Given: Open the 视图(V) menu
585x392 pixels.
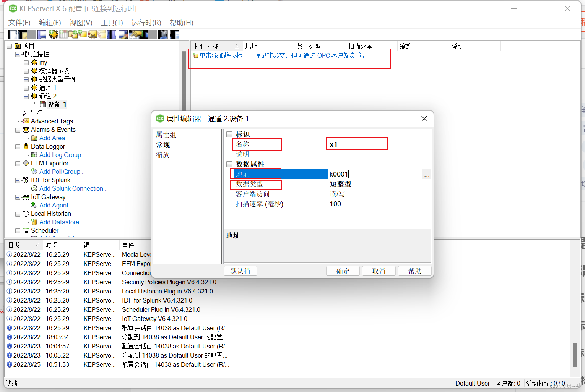Looking at the screenshot, I should tap(81, 23).
